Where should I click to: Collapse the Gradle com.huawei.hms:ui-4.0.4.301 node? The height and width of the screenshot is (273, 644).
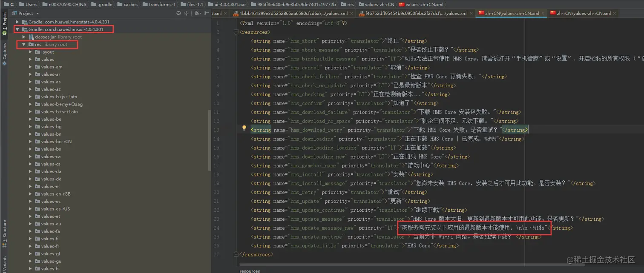[17, 29]
